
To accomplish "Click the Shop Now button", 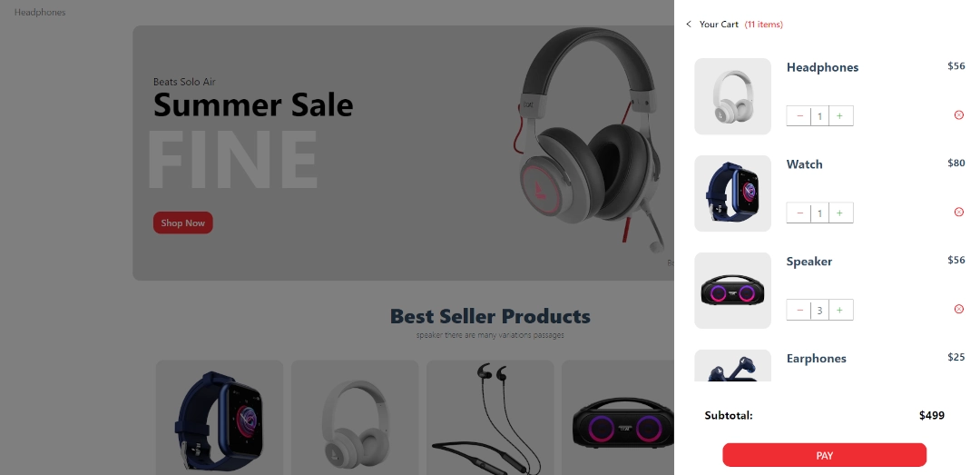I will click(x=183, y=223).
